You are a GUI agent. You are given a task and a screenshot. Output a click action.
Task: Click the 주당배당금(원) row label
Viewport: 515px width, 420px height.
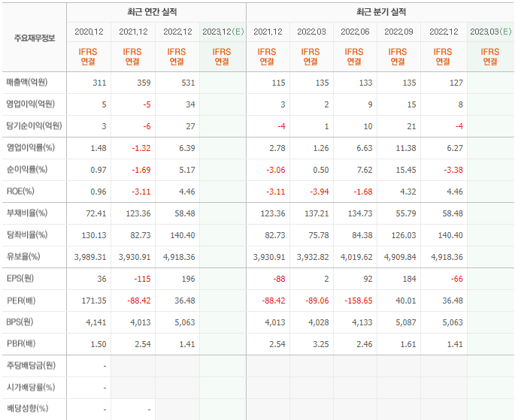32,366
